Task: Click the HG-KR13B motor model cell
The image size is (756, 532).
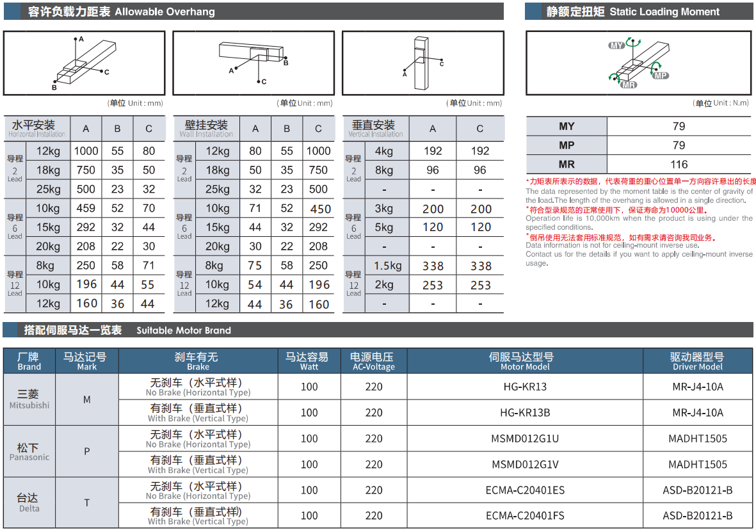Action: 525,413
